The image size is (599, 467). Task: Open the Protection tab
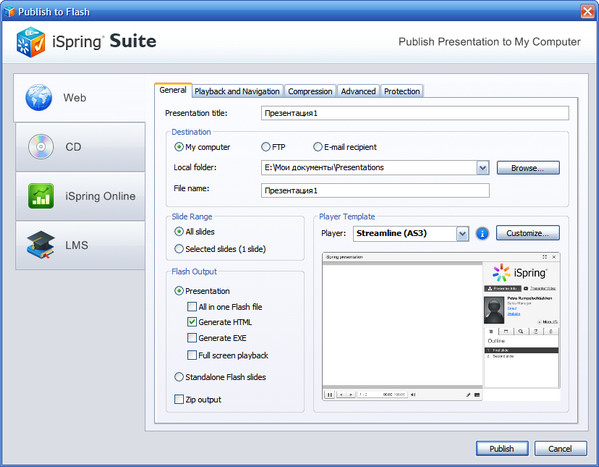point(402,91)
